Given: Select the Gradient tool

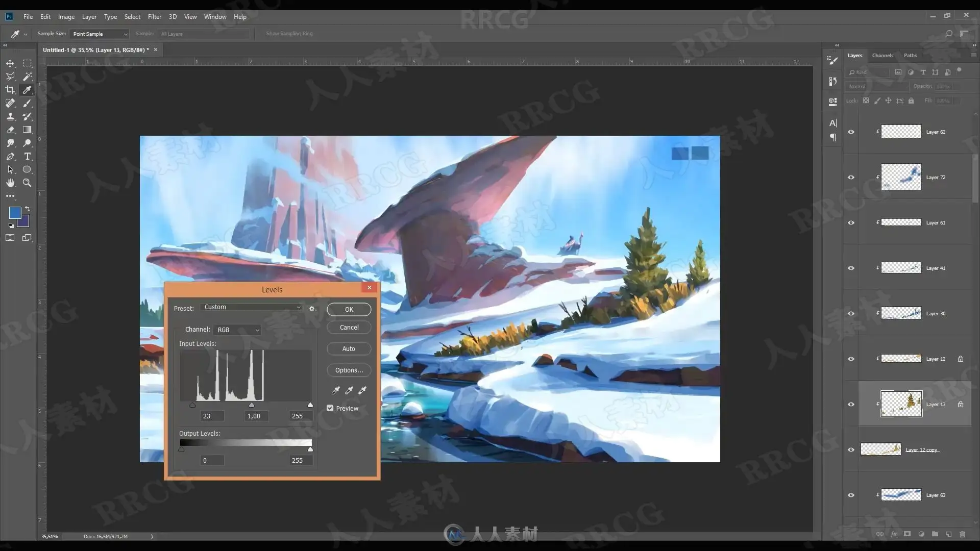Looking at the screenshot, I should pyautogui.click(x=27, y=130).
